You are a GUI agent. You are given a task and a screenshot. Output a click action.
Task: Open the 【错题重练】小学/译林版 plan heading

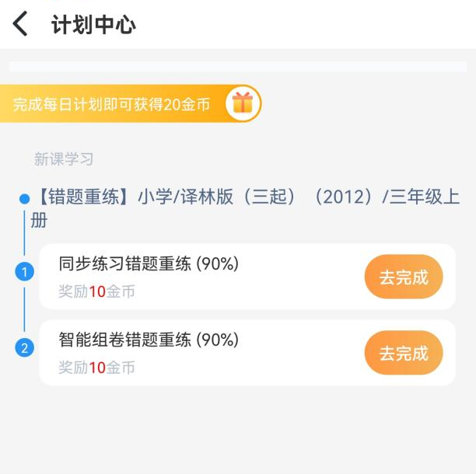coord(245,208)
